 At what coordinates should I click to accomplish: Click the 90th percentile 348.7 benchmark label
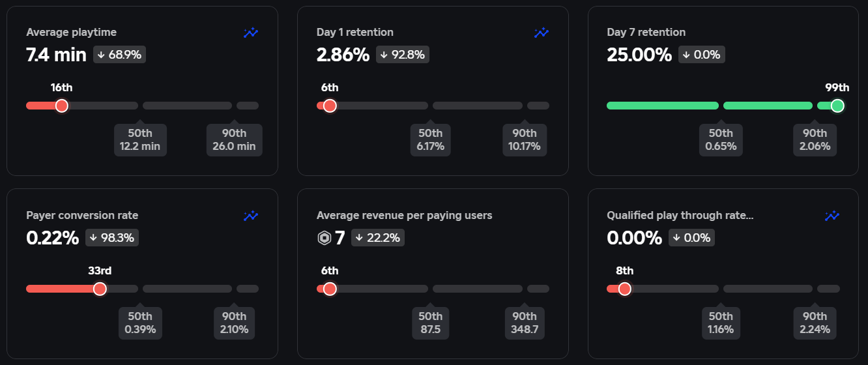(x=525, y=323)
